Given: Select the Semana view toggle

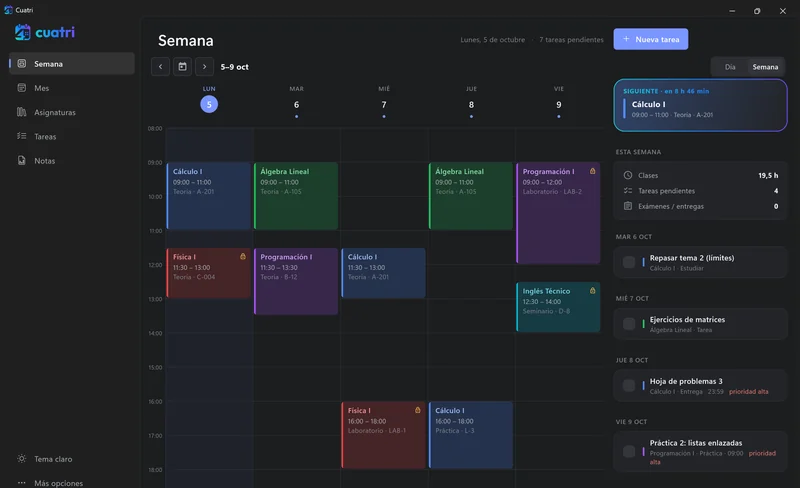Looking at the screenshot, I should [x=765, y=67].
